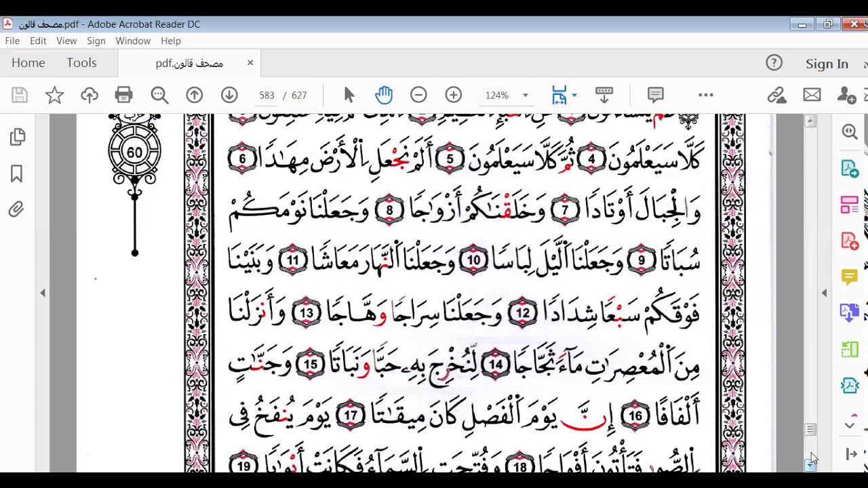Send the file by email envelope icon
Viewport: 868px width, 488px height.
pyautogui.click(x=812, y=96)
